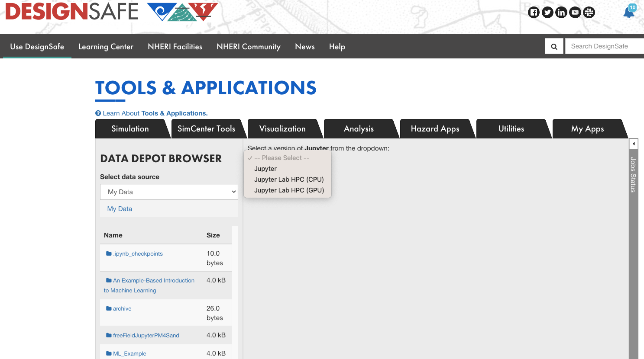Click the Search DesignSafe input field
The height and width of the screenshot is (359, 644).
pos(605,46)
